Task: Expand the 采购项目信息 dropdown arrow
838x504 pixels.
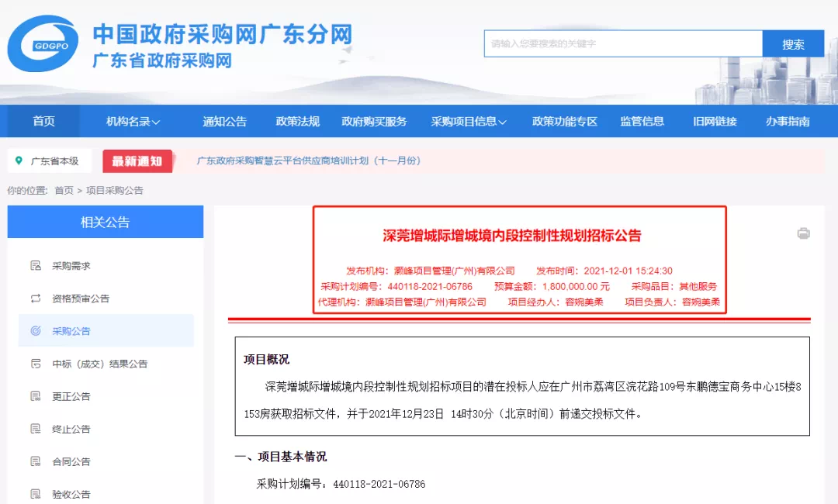Action: 502,123
